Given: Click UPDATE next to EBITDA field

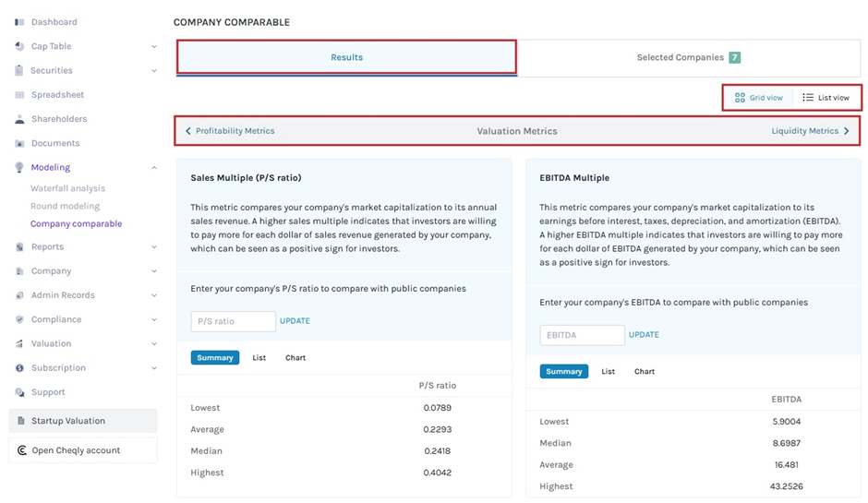Looking at the screenshot, I should click(644, 335).
